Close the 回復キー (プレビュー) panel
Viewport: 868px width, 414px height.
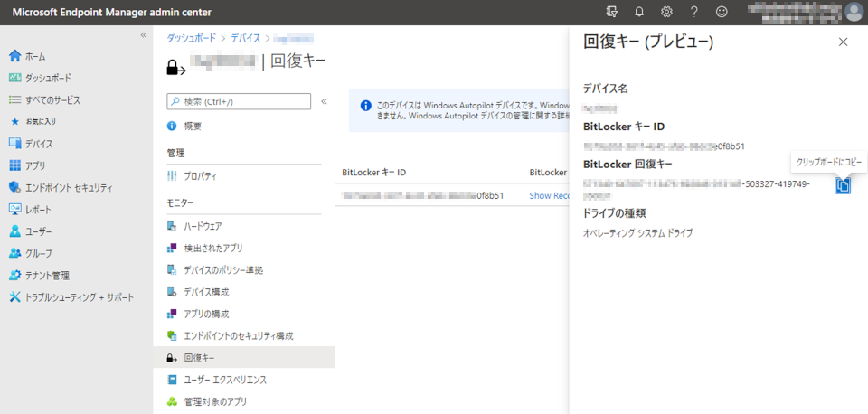(843, 42)
